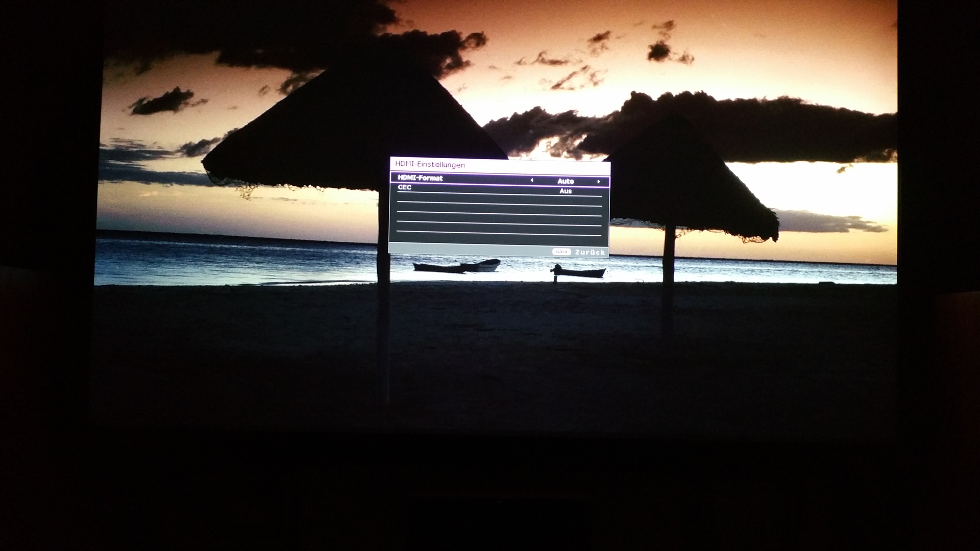Screen dimensions: 980x551
Task: Click the Auto value of HDMI-Format
Action: [x=566, y=181]
